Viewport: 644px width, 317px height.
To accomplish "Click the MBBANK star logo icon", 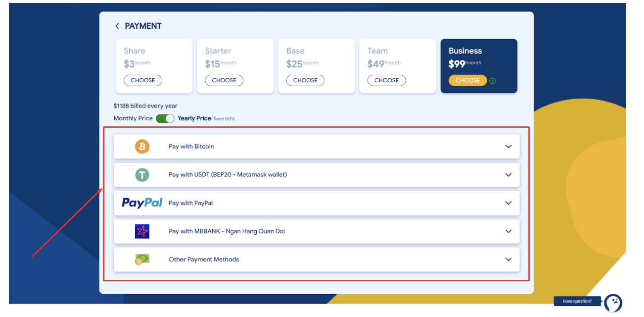I will click(142, 231).
